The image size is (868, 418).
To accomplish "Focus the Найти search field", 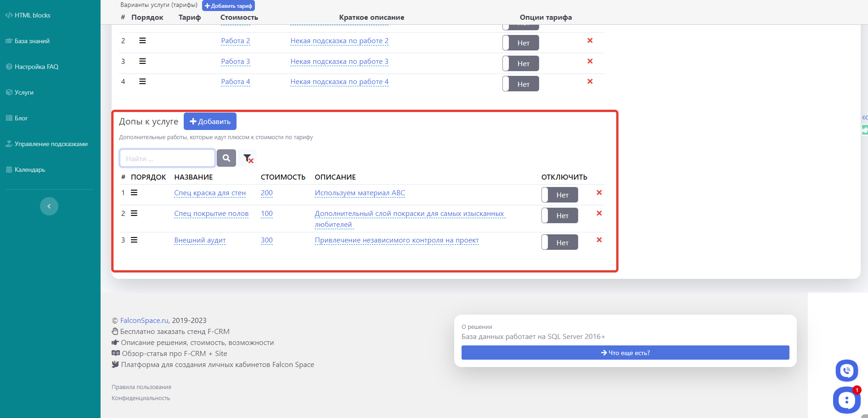I will pos(167,158).
